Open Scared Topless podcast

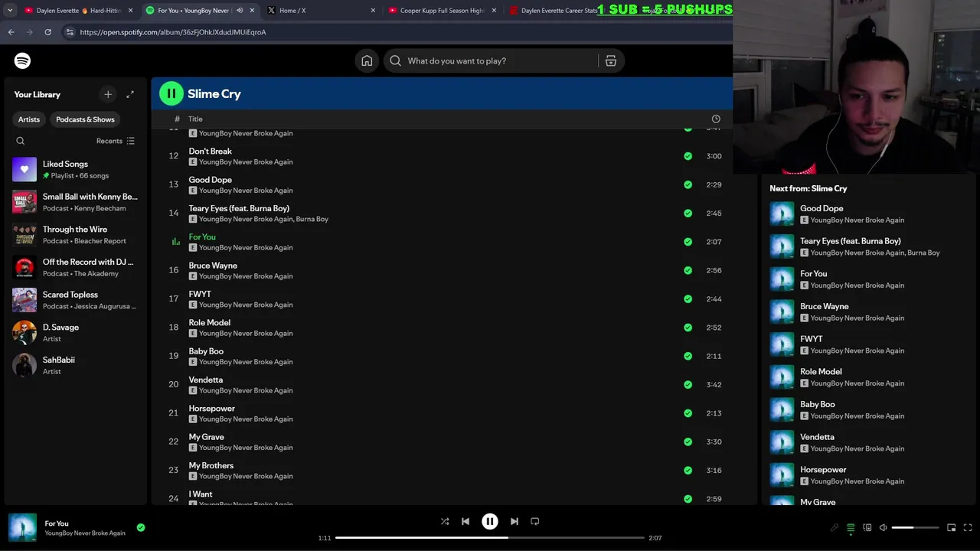click(x=75, y=300)
